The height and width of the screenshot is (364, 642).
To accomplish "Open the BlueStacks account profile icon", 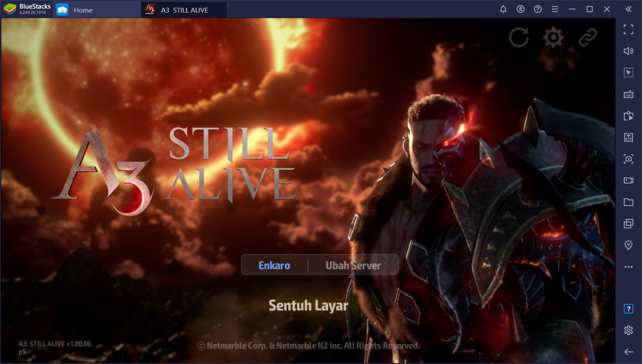I will click(x=521, y=9).
